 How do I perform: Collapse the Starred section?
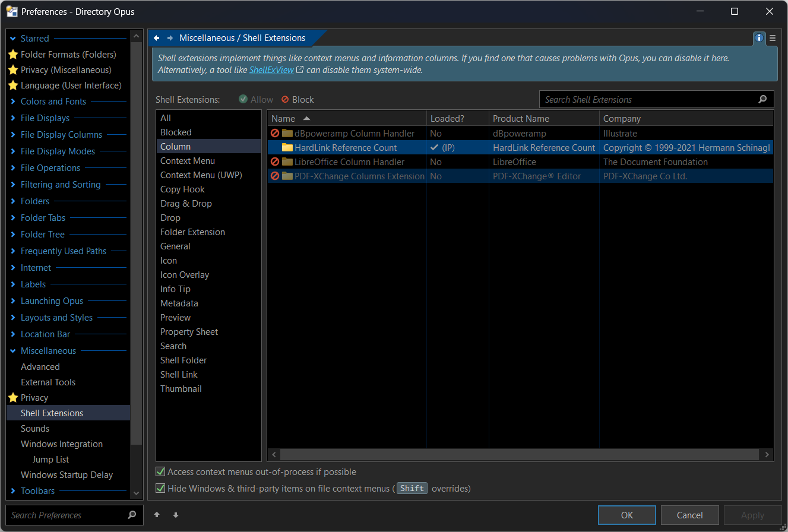pyautogui.click(x=13, y=39)
